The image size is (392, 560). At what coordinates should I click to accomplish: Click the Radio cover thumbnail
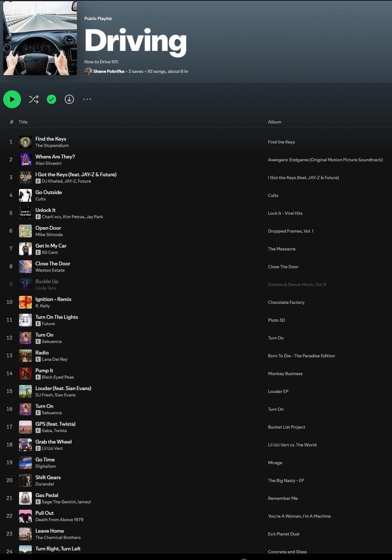pos(25,356)
